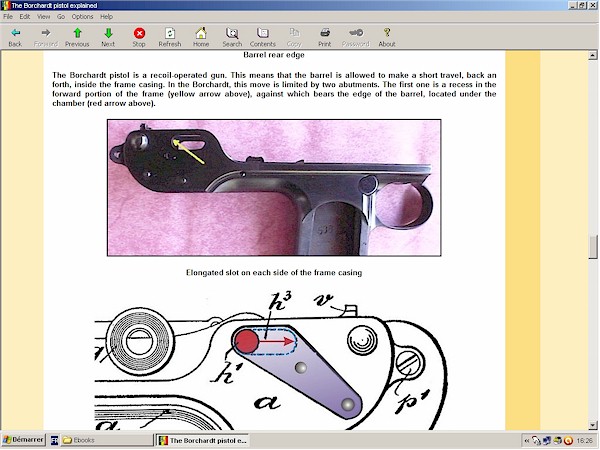This screenshot has width=600, height=450.
Task: Open the Options menu
Action: point(82,17)
